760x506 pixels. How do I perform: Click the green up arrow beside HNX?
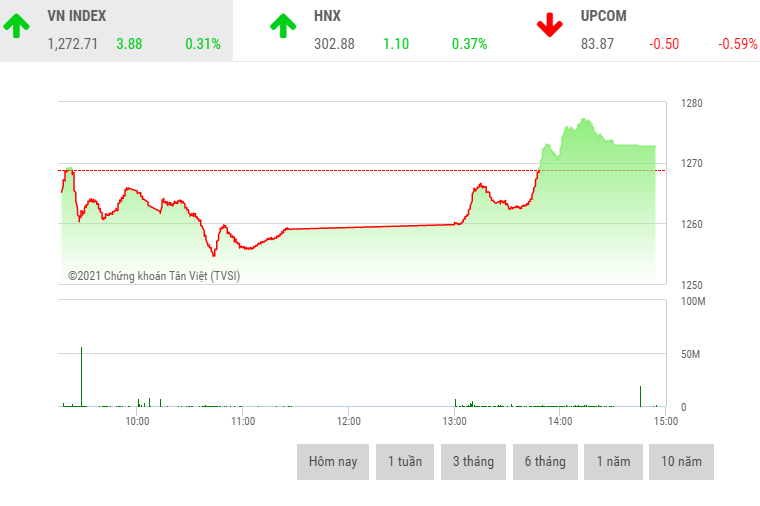[283, 26]
